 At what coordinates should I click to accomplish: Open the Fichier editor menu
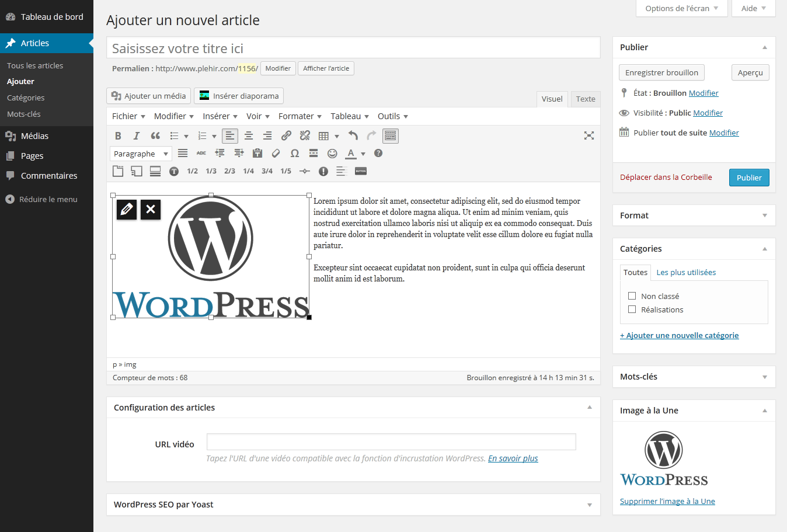coord(128,116)
